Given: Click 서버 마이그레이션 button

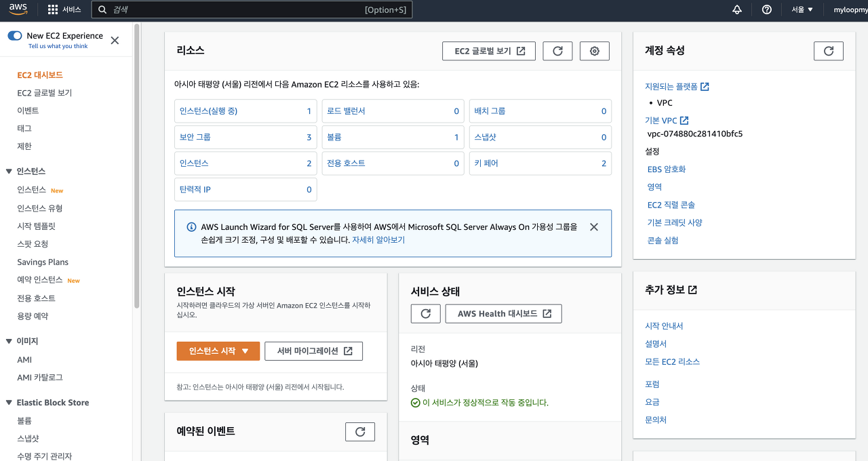Looking at the screenshot, I should point(314,351).
